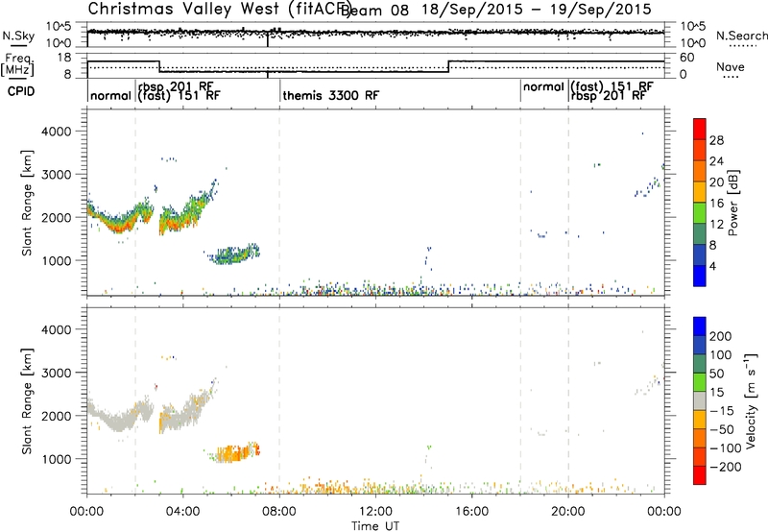Screen dimensions: 768x532
Task: Click the "24" value on power color bar
Action: 716,161
